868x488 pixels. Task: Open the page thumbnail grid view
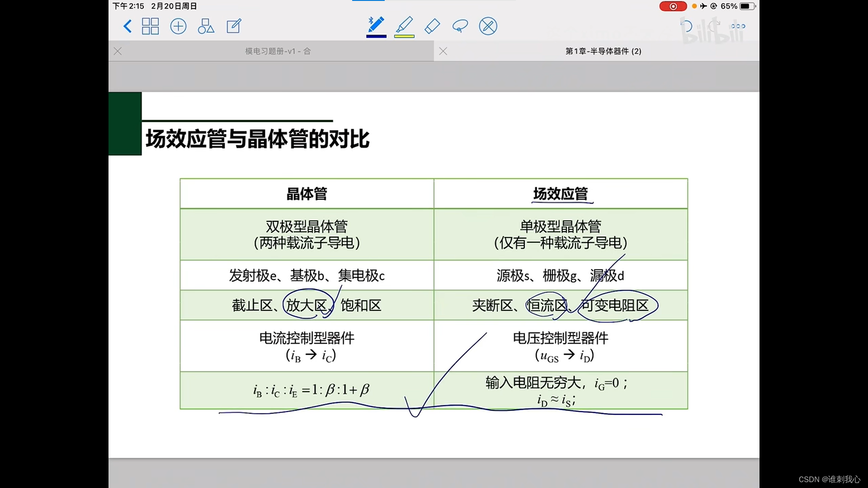[150, 26]
